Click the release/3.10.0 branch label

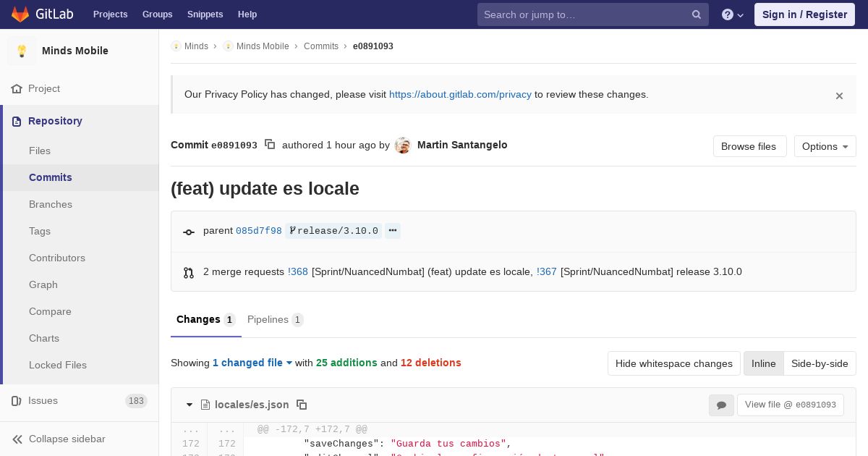(333, 231)
